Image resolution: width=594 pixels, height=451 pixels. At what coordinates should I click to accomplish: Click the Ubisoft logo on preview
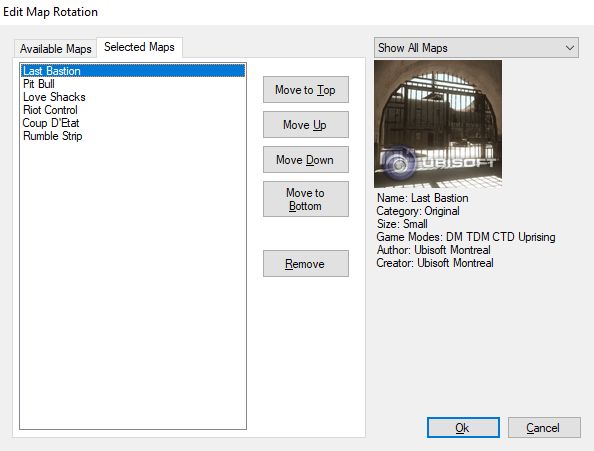438,164
